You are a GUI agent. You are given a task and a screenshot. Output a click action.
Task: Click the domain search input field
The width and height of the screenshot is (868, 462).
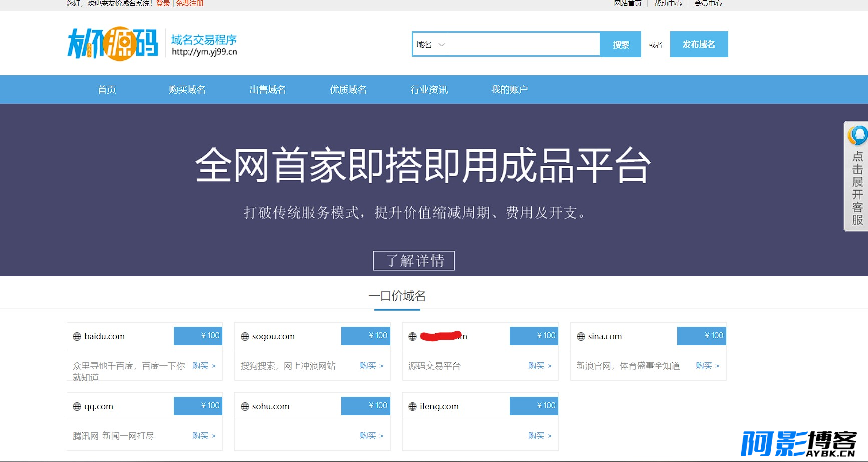pos(523,45)
